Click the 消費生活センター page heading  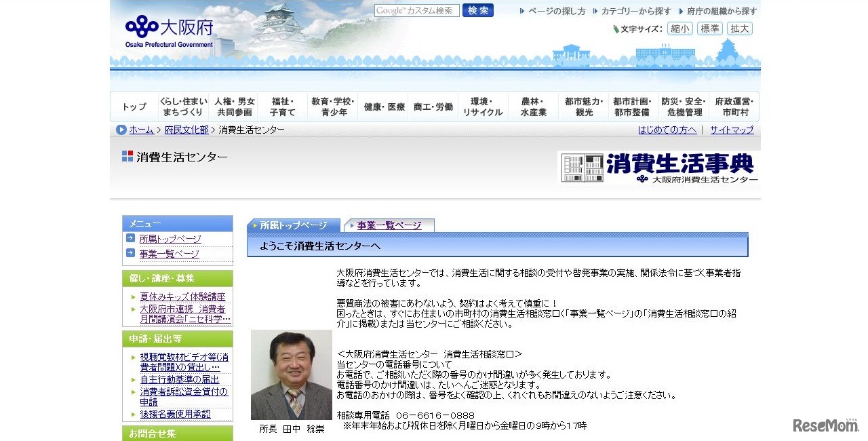tap(182, 157)
